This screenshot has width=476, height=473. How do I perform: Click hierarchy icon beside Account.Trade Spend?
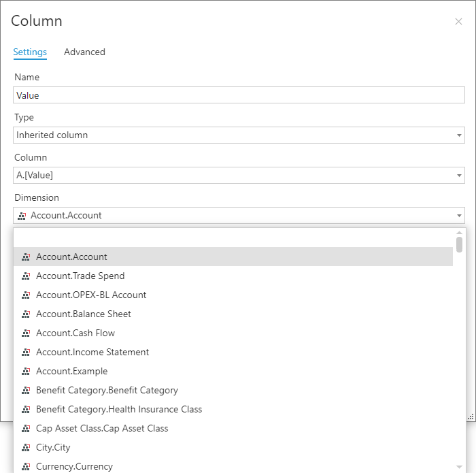coord(26,276)
